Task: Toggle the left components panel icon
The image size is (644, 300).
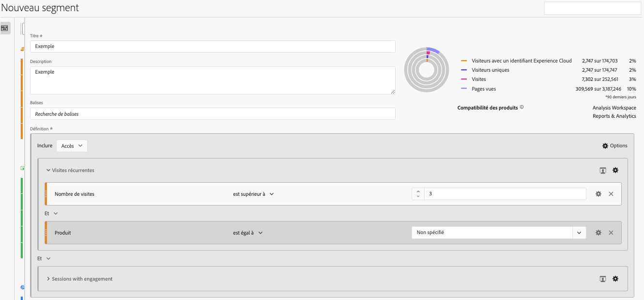Action: (x=4, y=28)
